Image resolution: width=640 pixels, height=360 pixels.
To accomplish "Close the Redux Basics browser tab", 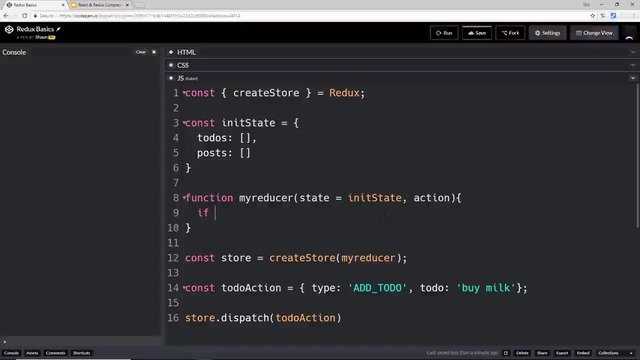I will (x=63, y=5).
